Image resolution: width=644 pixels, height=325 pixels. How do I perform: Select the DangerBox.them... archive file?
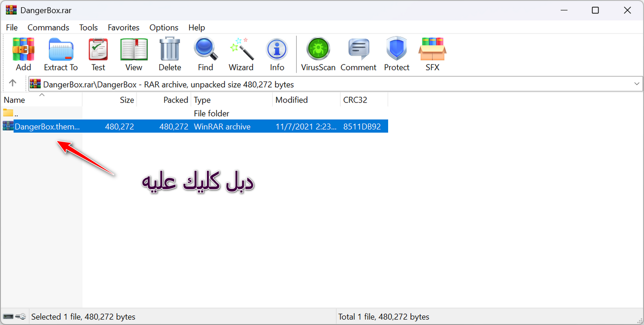point(47,127)
